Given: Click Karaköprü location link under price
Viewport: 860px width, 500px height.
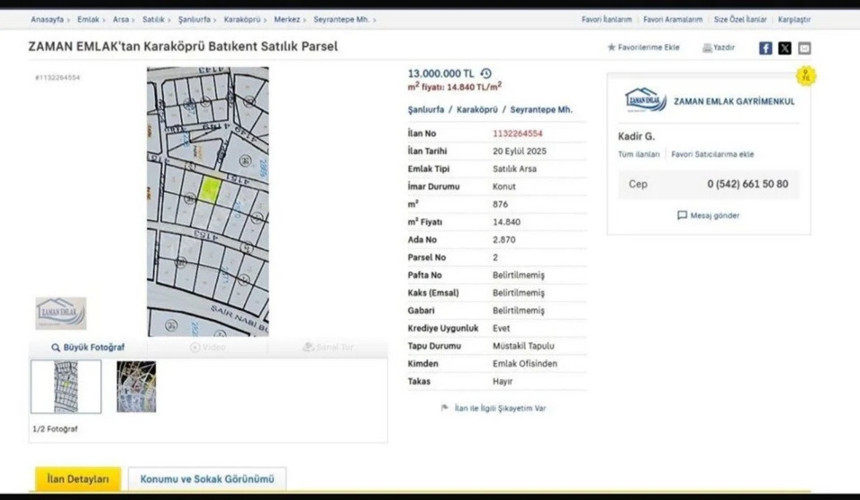Looking at the screenshot, I should (477, 110).
